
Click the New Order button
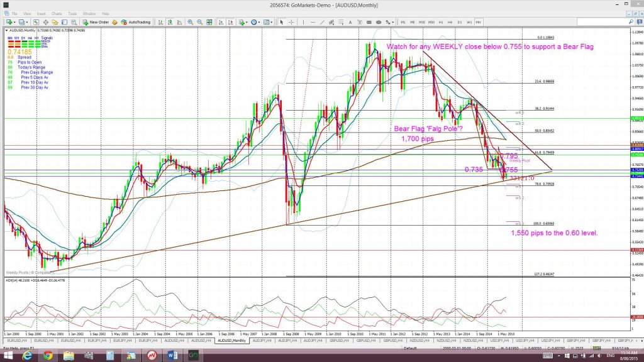pos(96,22)
